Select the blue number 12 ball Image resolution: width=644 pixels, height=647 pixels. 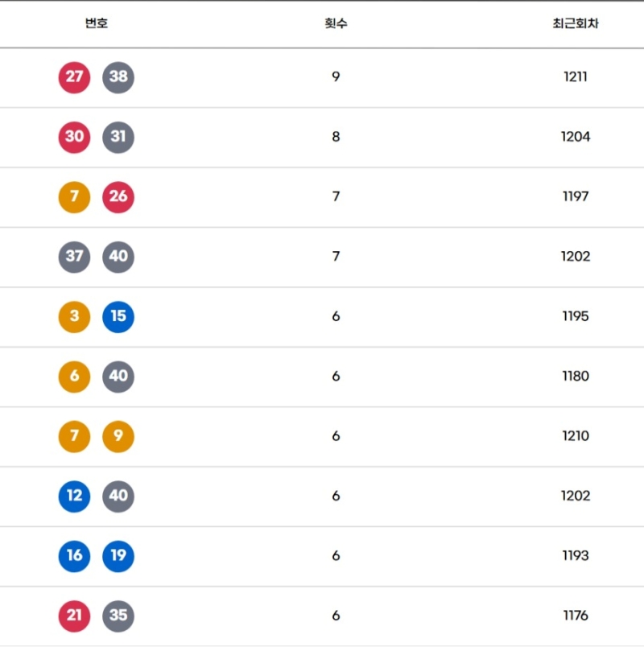pyautogui.click(x=74, y=496)
